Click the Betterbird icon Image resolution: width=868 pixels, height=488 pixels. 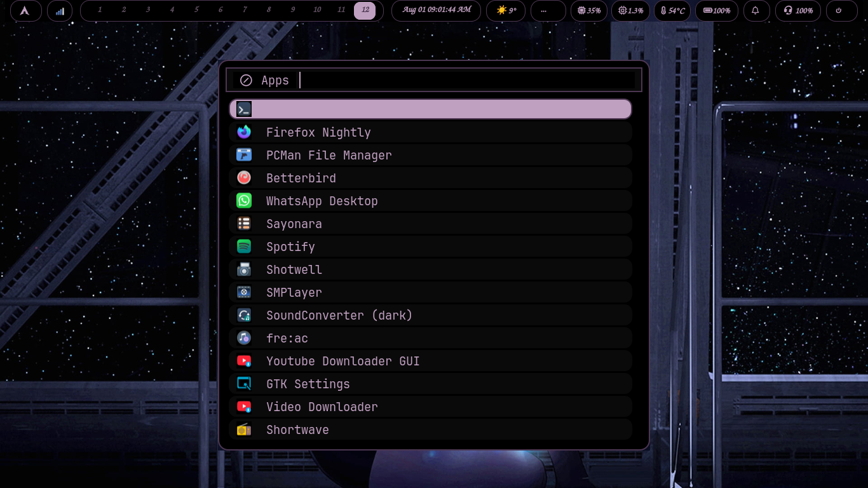tap(244, 178)
